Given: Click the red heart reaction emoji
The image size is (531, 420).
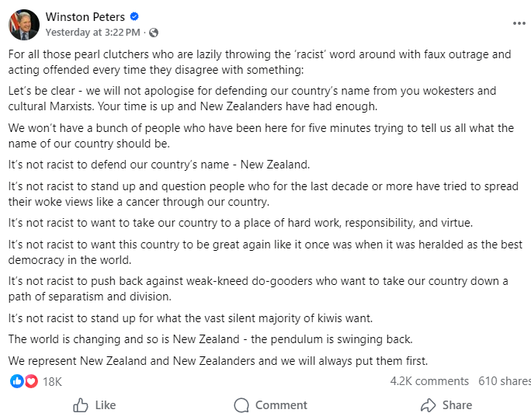Looking at the screenshot, I should 31,381.
